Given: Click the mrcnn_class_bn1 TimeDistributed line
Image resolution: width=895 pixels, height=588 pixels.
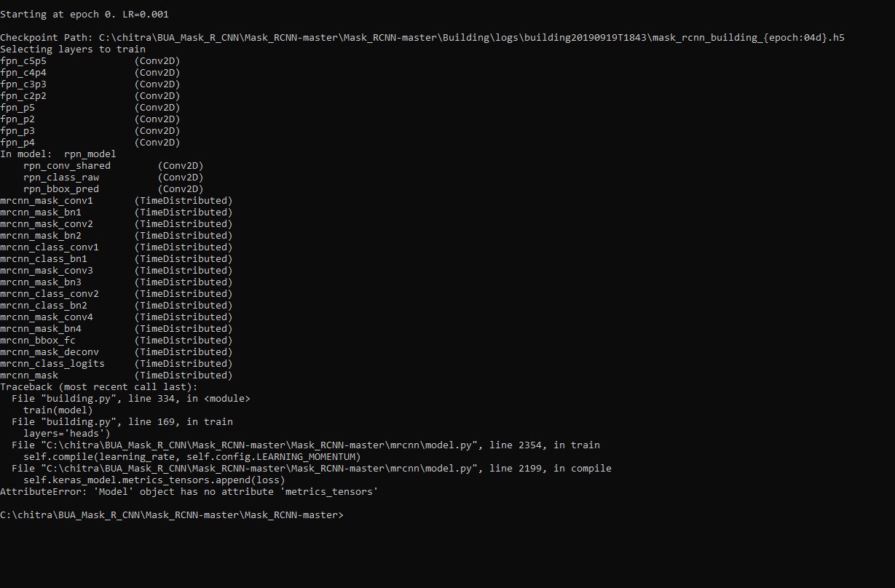Looking at the screenshot, I should click(117, 259).
